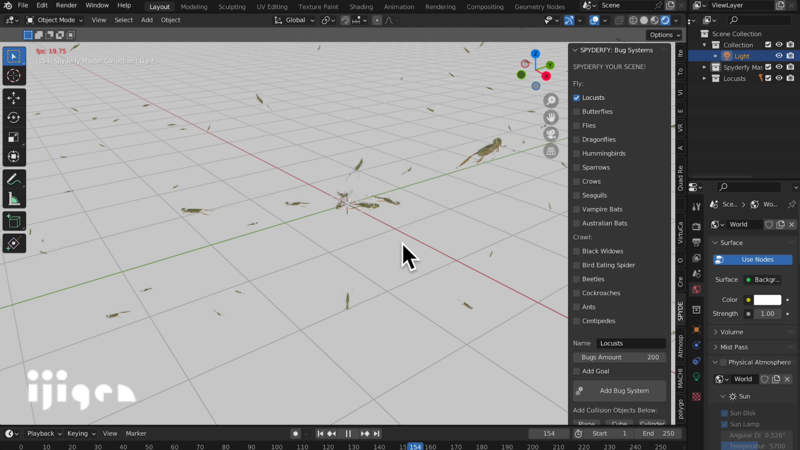Collapse the SPYDERFY Bug Systems panel

coord(575,50)
